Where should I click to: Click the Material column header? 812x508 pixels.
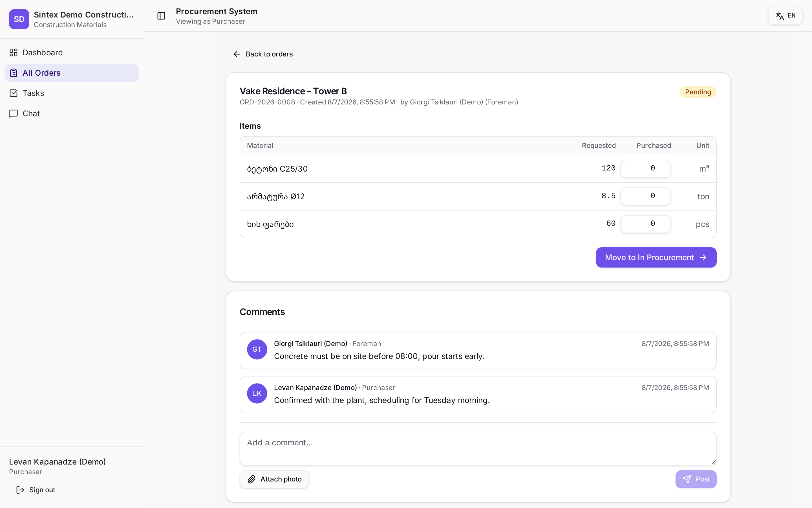(x=260, y=145)
